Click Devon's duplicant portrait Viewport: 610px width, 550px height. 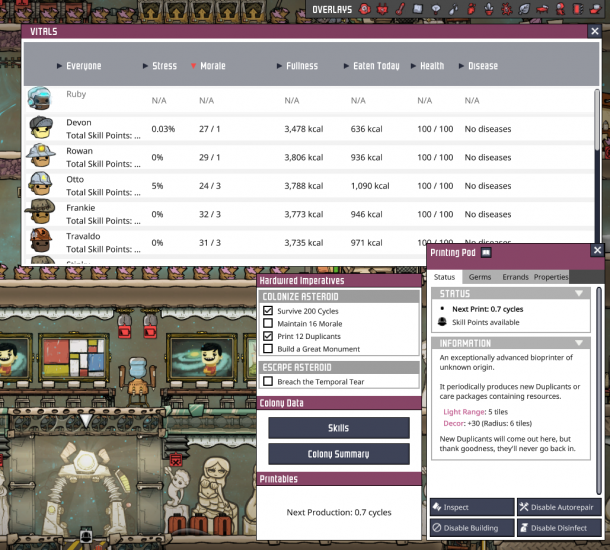(40, 128)
